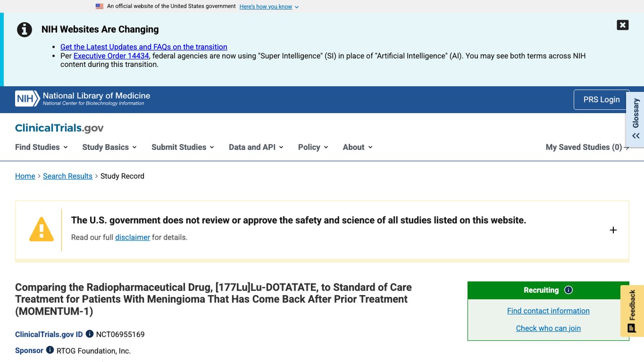
Task: Click the yellow warning triangle icon
Action: (41, 229)
